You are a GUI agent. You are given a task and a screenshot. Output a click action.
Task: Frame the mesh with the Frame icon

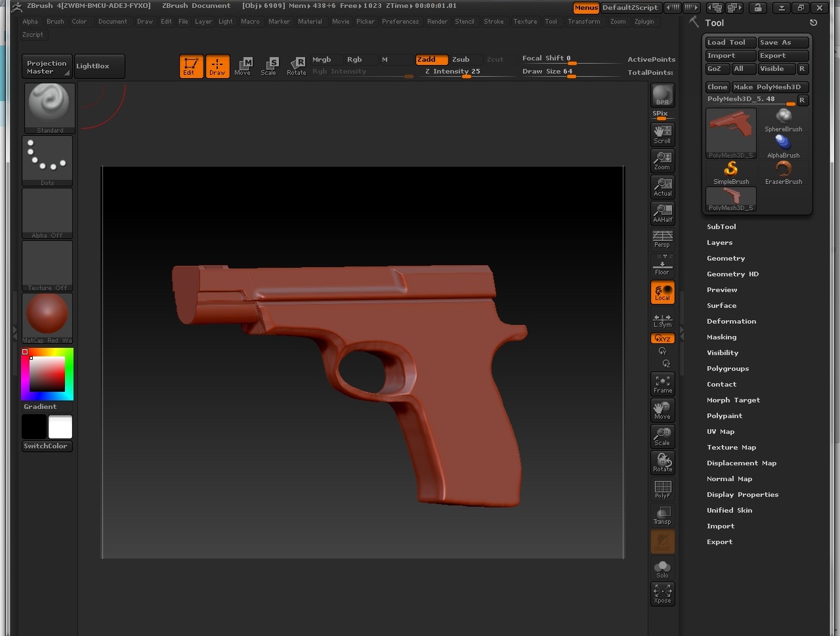662,384
